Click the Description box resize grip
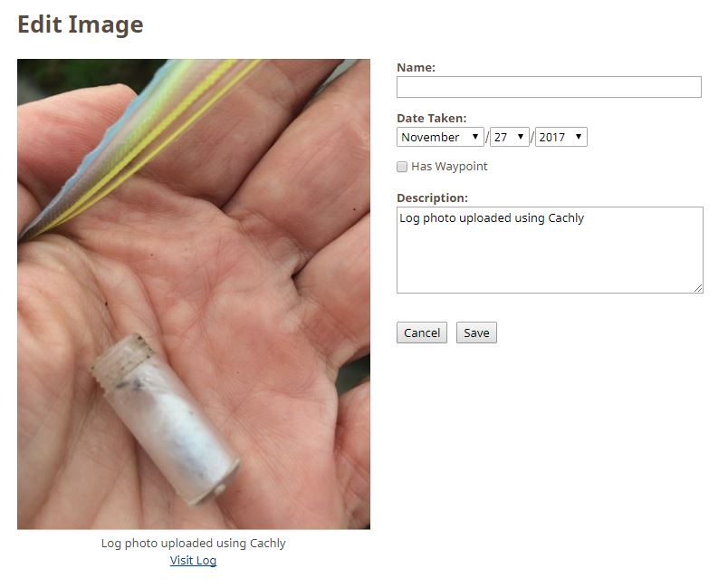 (698, 288)
